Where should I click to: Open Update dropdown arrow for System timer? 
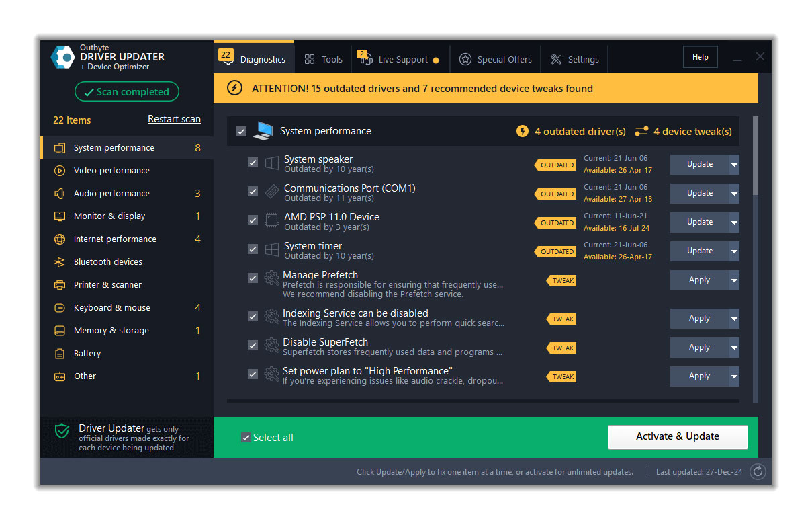point(734,251)
